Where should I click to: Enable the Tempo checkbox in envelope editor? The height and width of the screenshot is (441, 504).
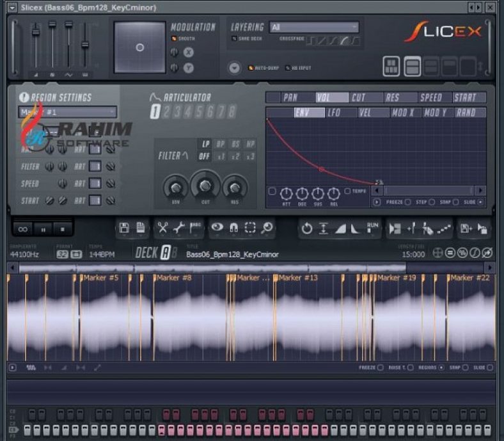[347, 191]
